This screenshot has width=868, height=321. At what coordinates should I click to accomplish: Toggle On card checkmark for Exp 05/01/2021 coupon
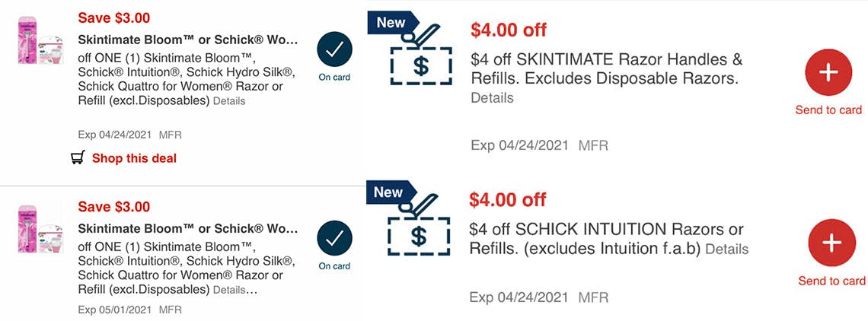coord(334,239)
